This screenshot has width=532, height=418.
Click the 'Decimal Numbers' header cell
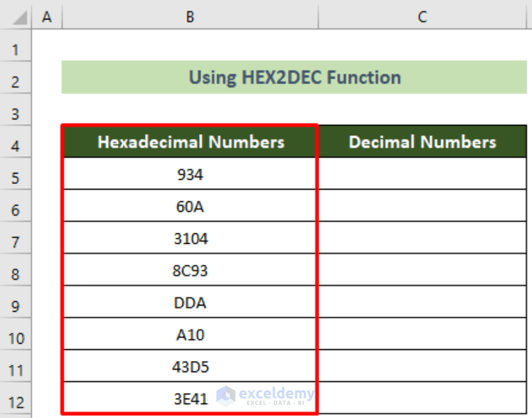point(422,141)
